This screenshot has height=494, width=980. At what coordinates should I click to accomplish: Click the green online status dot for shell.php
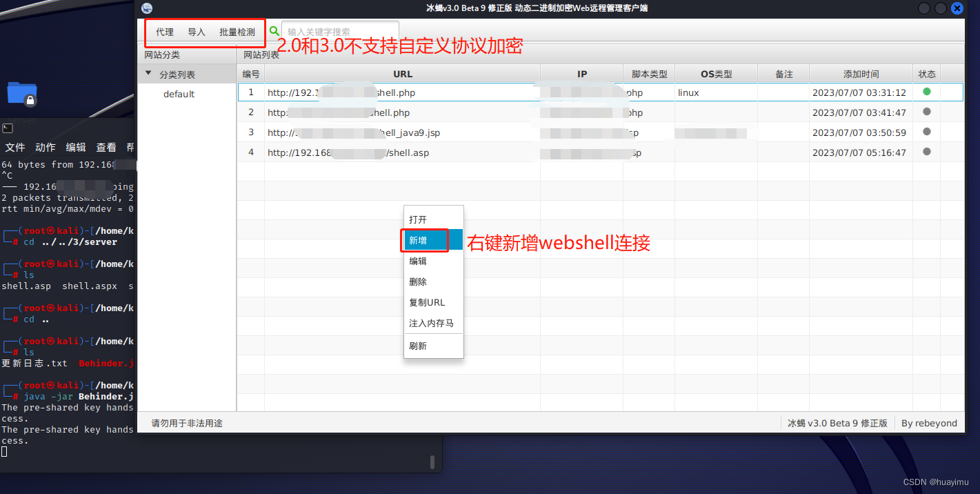tap(927, 90)
